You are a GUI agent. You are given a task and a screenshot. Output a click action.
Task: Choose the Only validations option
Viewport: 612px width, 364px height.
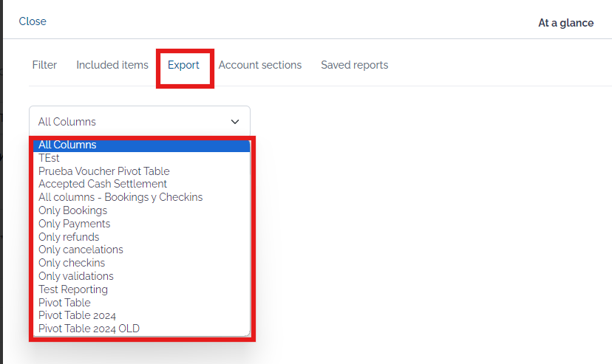pyautogui.click(x=142, y=276)
